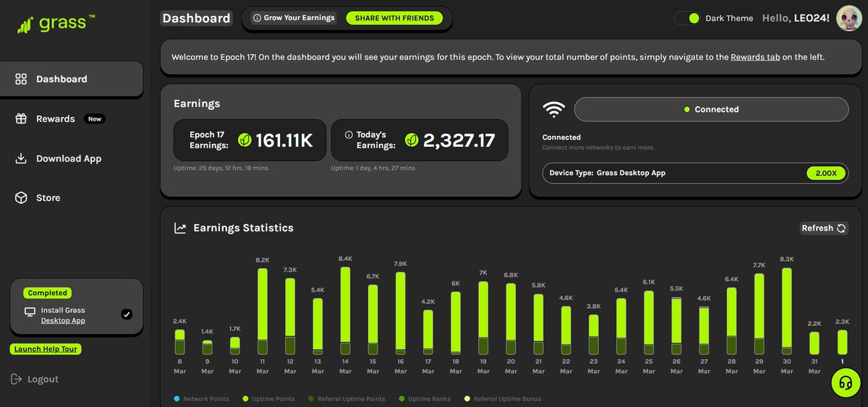Screen dimensions: 868x407
Task: Click the Earnings Statistics chart icon
Action: 180,228
